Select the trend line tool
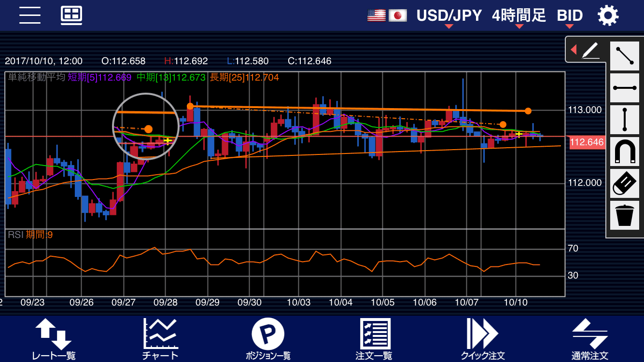This screenshot has width=644, height=362. pyautogui.click(x=625, y=56)
